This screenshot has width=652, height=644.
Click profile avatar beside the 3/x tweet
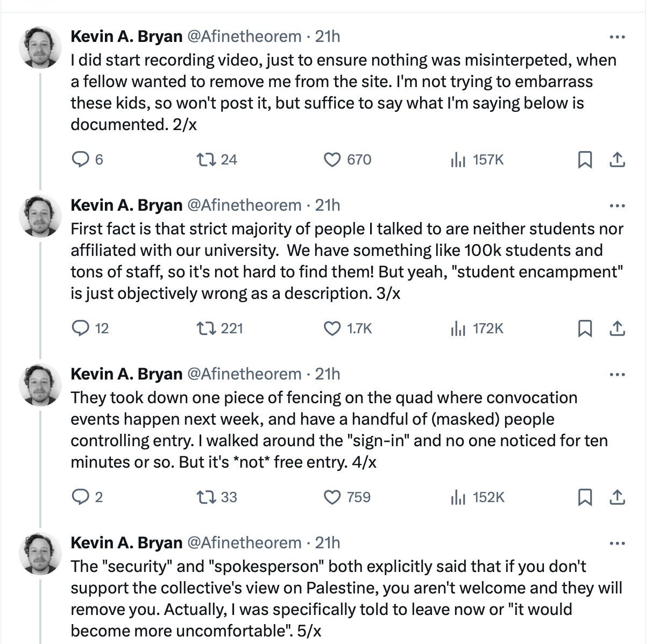[41, 216]
